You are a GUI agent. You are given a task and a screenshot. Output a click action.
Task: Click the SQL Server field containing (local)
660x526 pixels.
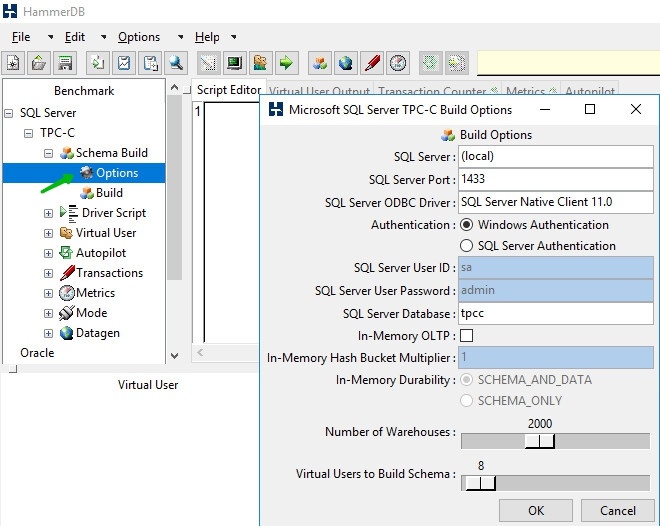(556, 157)
